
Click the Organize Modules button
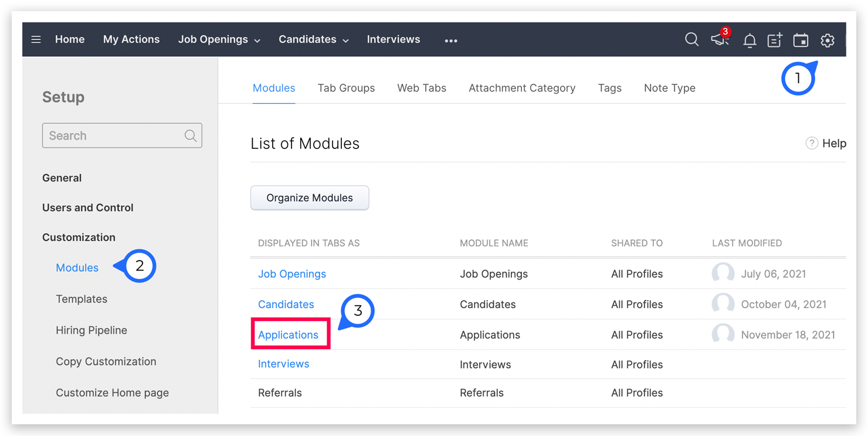tap(310, 198)
